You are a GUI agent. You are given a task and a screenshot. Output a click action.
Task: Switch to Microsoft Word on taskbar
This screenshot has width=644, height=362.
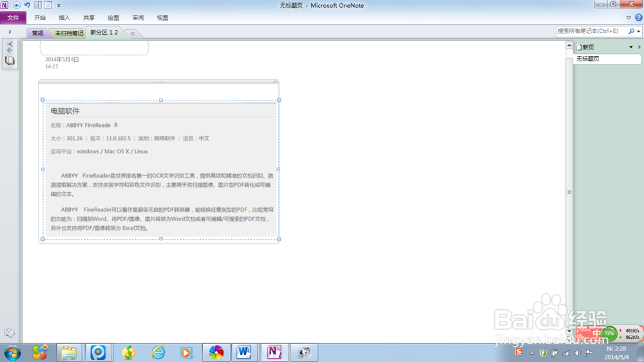244,352
